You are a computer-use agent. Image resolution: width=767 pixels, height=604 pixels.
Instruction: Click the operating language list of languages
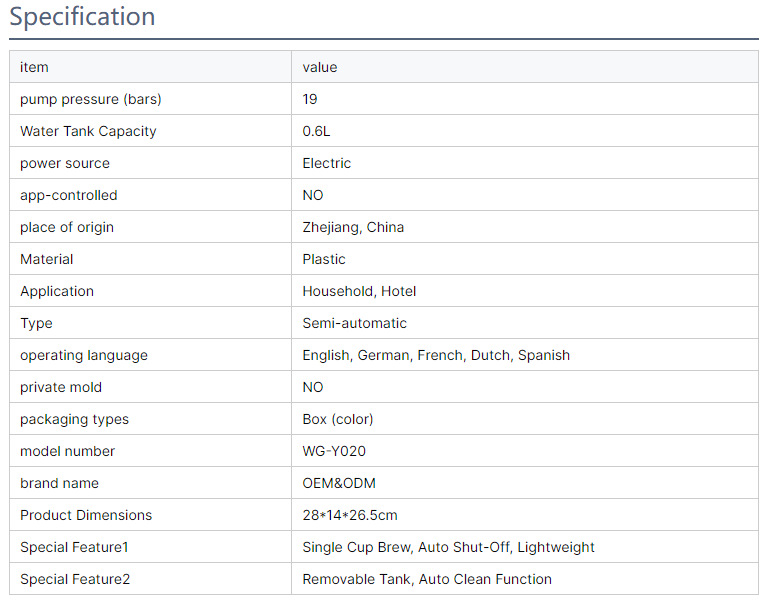[x=436, y=355]
